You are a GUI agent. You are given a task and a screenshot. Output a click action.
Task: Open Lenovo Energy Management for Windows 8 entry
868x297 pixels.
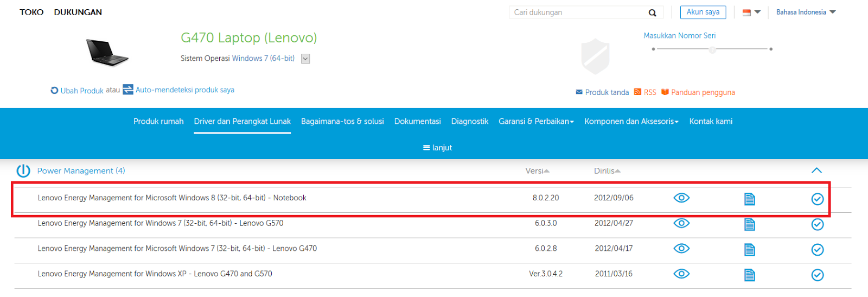click(172, 198)
